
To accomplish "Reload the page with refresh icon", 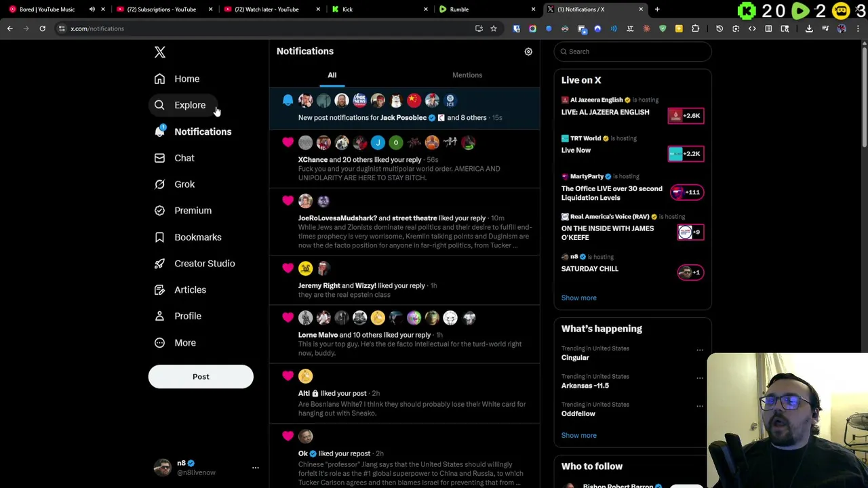I will [42, 28].
